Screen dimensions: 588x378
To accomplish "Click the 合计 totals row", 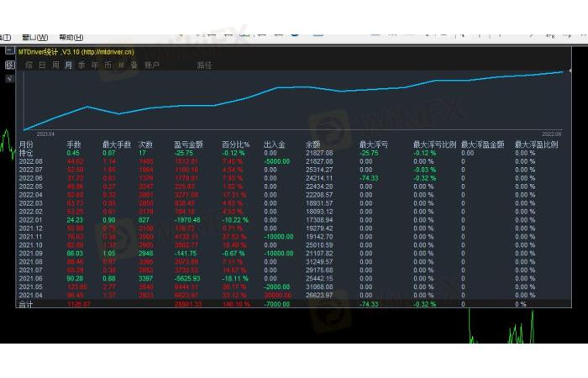I will (x=27, y=306).
